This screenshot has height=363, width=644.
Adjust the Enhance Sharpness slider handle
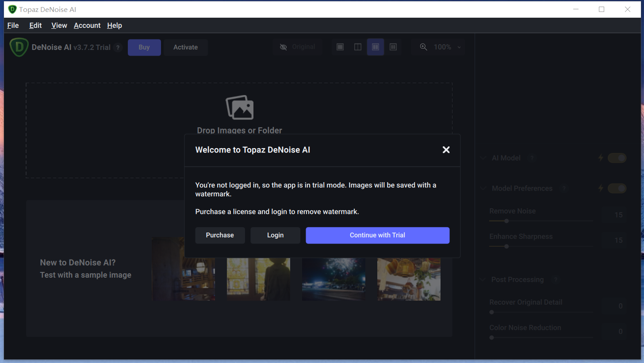click(x=506, y=246)
